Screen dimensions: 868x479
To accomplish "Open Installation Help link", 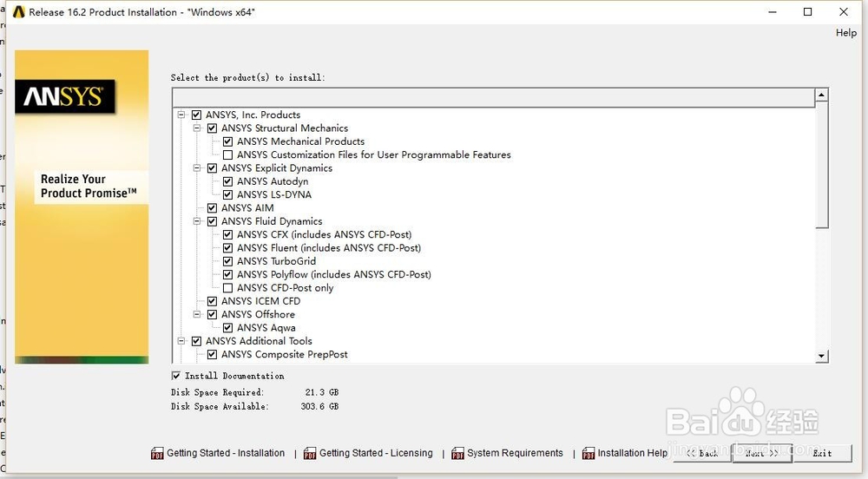I will (x=633, y=453).
